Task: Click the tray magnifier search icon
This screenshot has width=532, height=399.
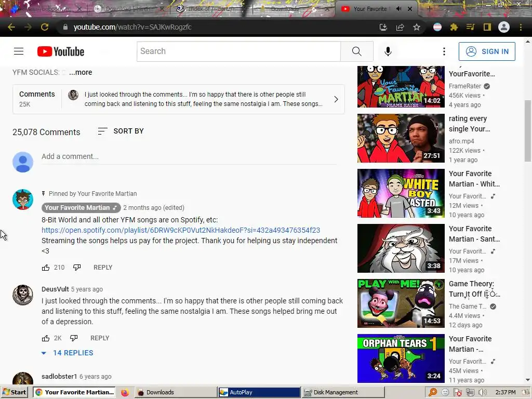Action: [x=433, y=393]
